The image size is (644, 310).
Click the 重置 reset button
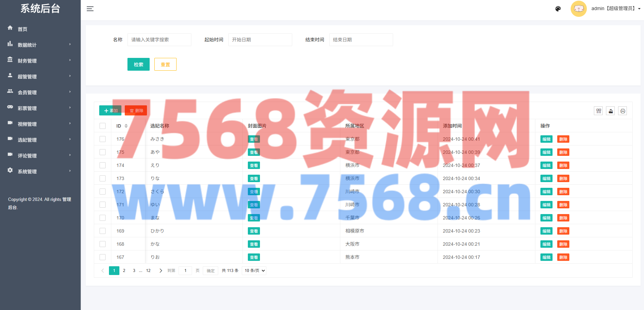tap(165, 64)
